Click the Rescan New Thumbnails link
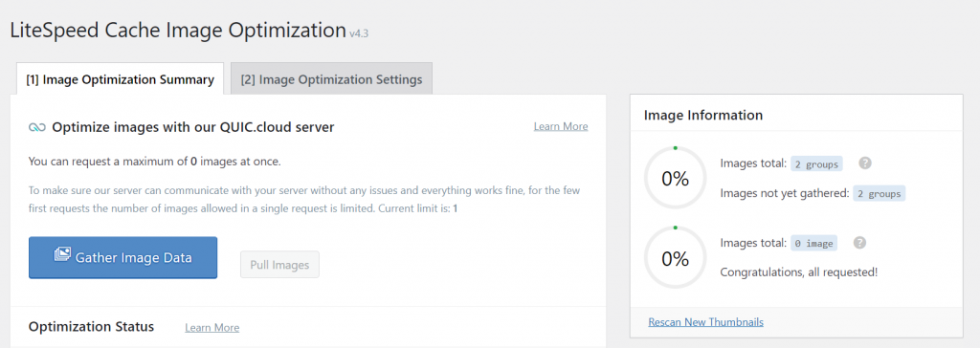 [705, 322]
